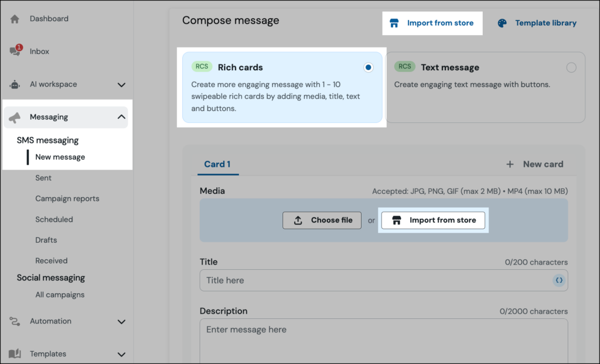
Task: Open Campaign reports in the sidebar
Action: pyautogui.click(x=67, y=198)
